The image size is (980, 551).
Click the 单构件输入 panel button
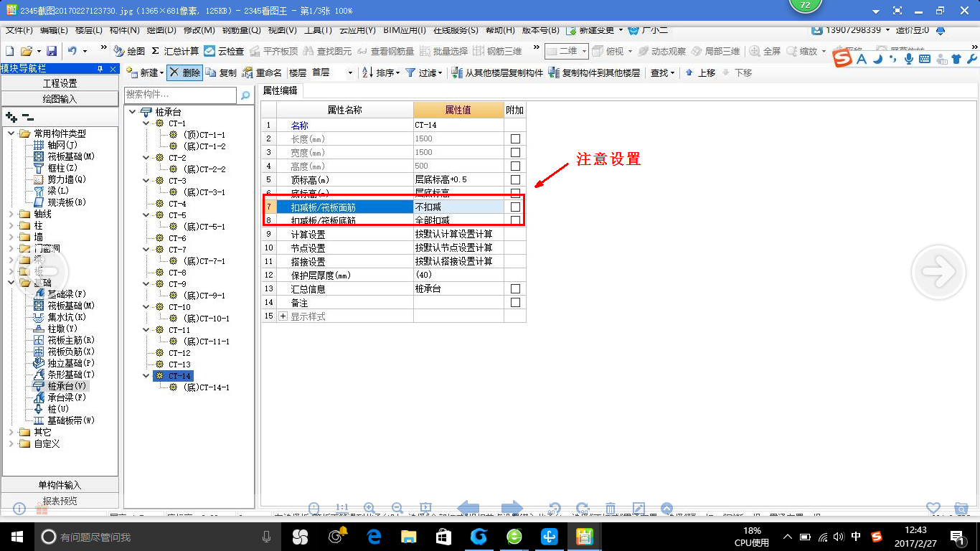[60, 485]
